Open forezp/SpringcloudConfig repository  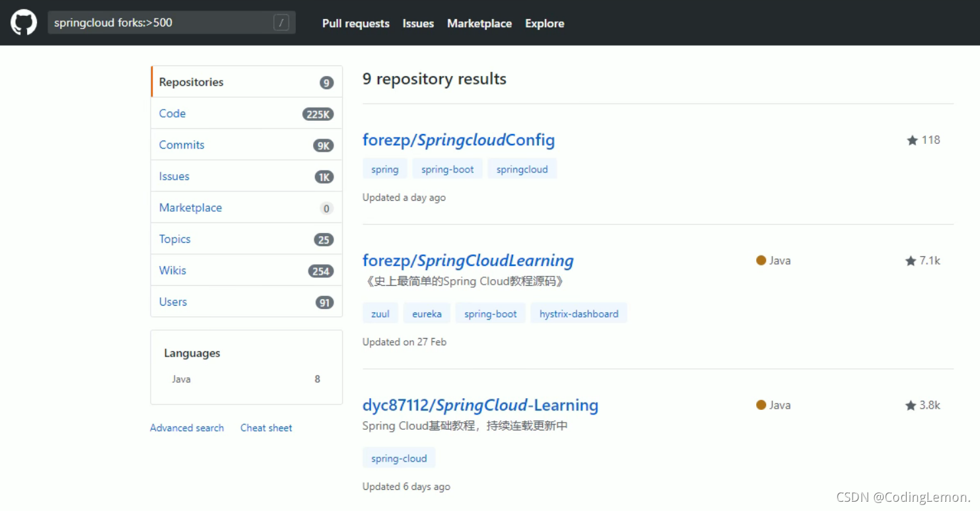tap(458, 140)
